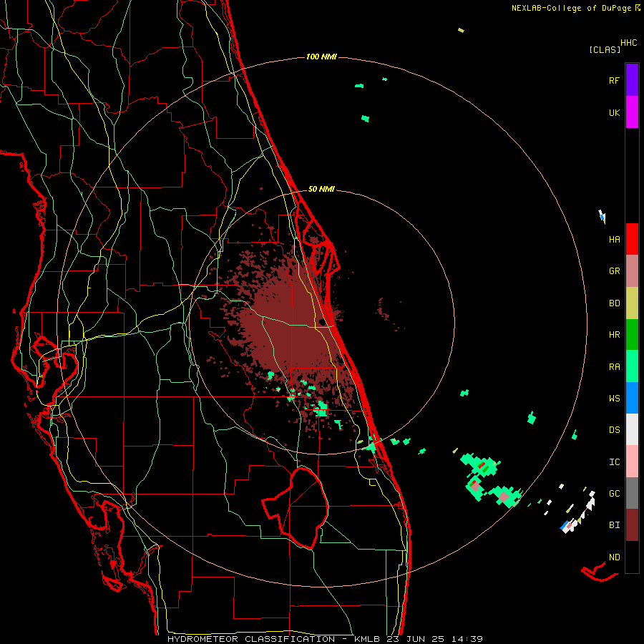644x644 pixels.
Task: Click the WS legend label
Action: pyautogui.click(x=614, y=399)
